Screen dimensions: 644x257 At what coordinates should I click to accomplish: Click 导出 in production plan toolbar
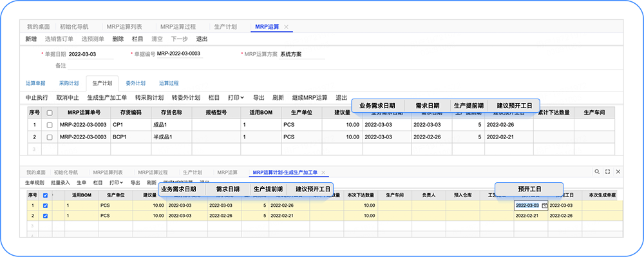point(259,98)
